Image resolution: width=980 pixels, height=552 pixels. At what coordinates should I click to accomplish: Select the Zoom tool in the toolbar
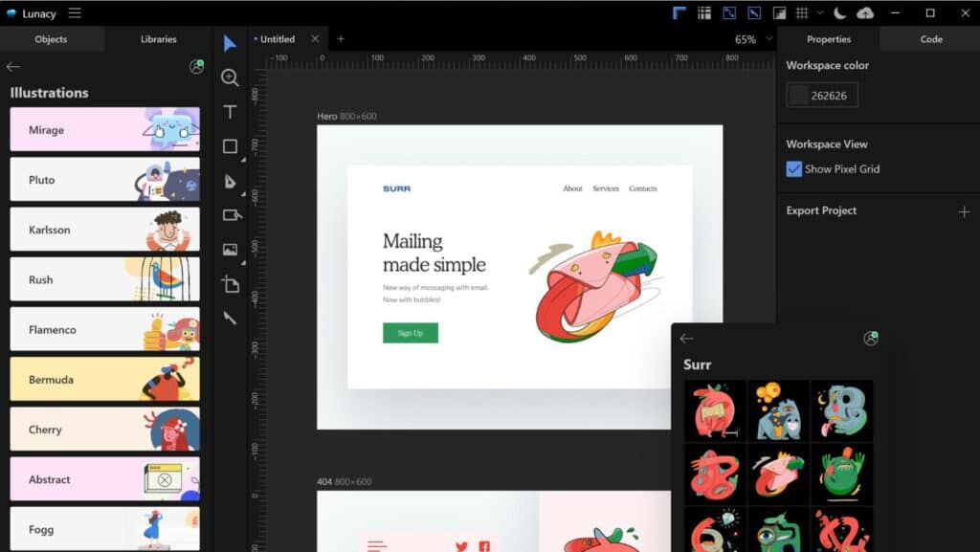click(x=230, y=77)
